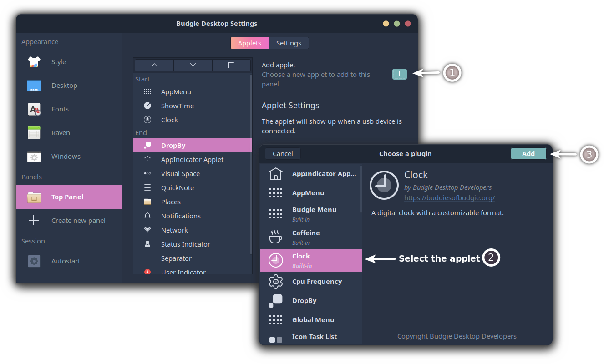The image size is (604, 364).
Task: Switch to the Settings tab
Action: click(x=289, y=43)
